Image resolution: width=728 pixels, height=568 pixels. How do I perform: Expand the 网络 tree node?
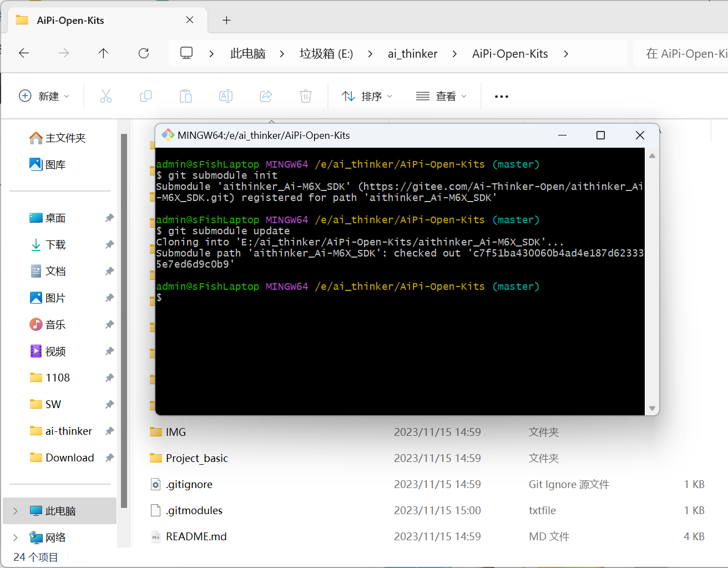tap(16, 537)
